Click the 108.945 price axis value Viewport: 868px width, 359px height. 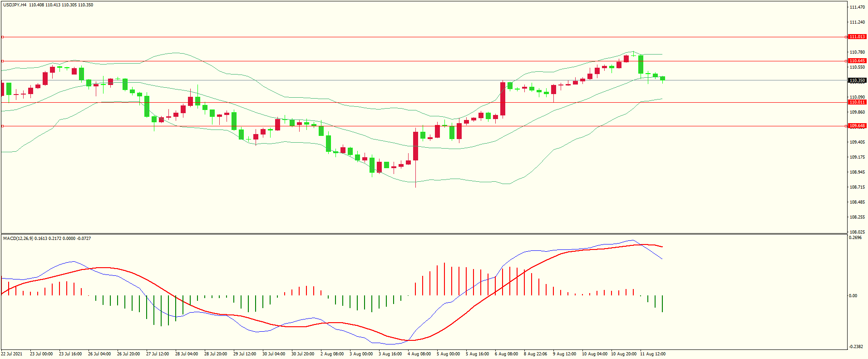(x=857, y=172)
